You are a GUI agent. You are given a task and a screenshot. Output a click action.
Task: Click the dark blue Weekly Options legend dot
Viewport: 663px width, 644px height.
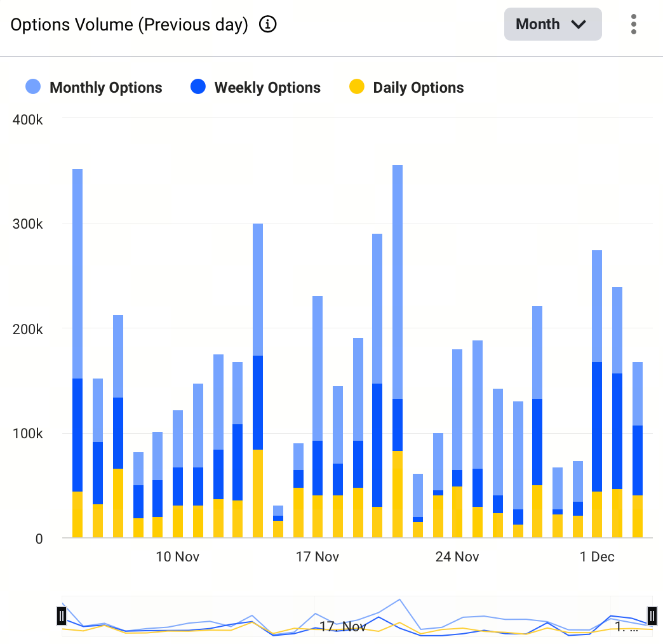click(198, 88)
